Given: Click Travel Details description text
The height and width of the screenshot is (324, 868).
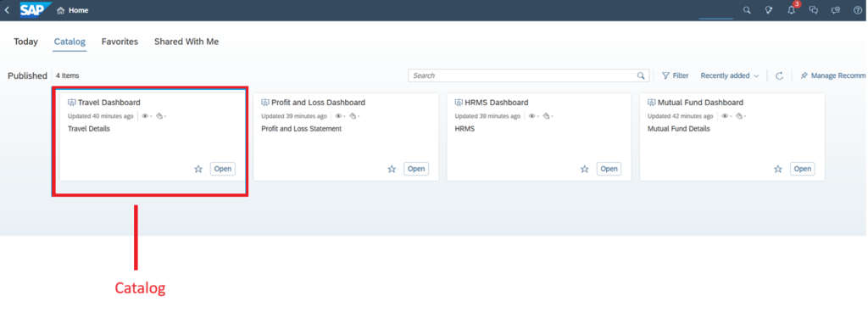Looking at the screenshot, I should click(x=88, y=129).
